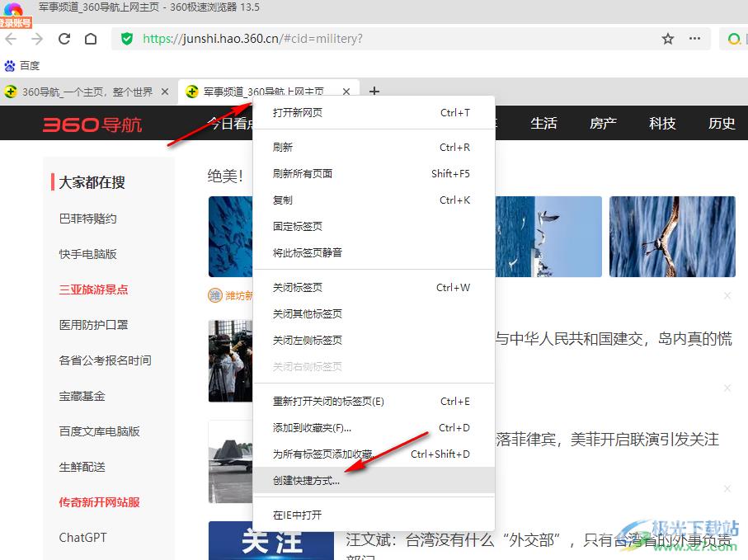This screenshot has width=748, height=560.
Task: Select 刷新 in the context menu
Action: pos(374,148)
